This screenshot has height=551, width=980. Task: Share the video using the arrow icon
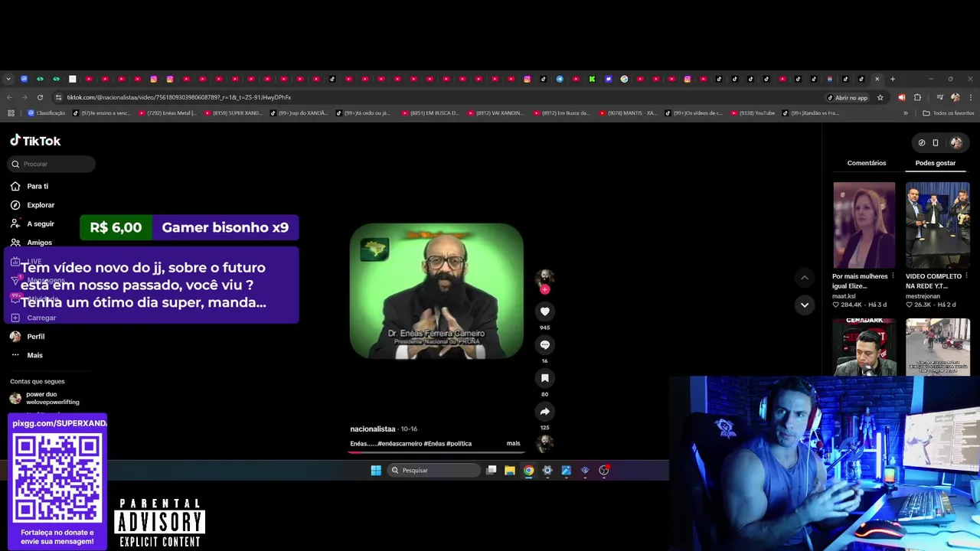(x=544, y=412)
